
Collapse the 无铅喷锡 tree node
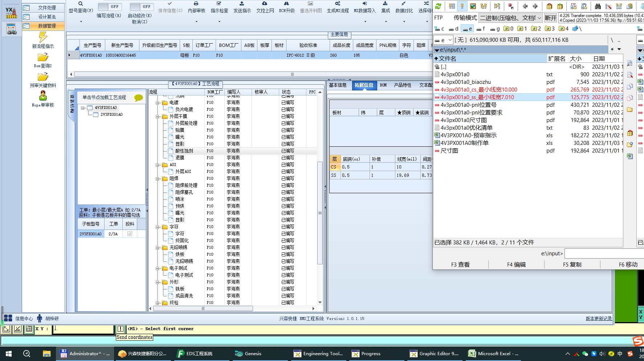click(158, 247)
